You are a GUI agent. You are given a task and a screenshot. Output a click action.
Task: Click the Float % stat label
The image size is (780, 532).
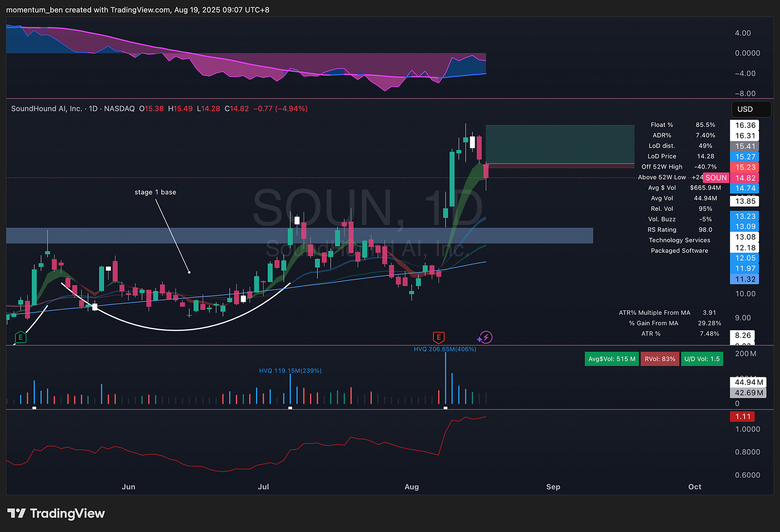[662, 125]
